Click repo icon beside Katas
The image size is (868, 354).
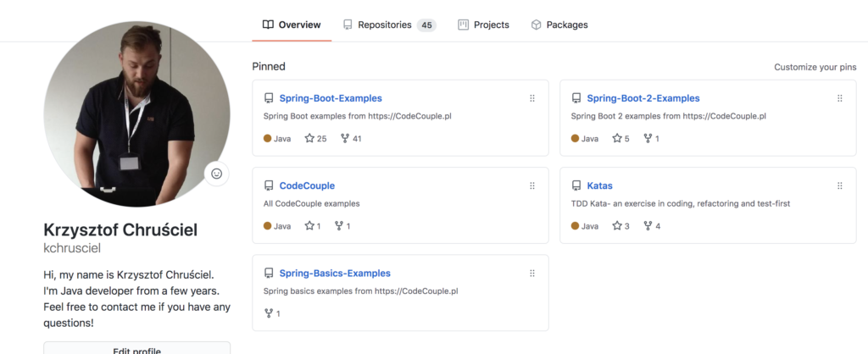(576, 185)
